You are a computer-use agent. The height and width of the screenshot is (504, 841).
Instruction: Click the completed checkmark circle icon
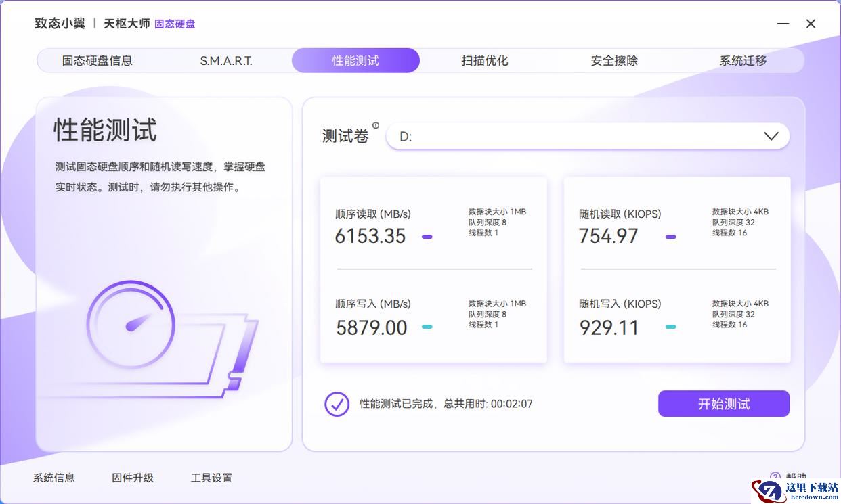pos(337,404)
